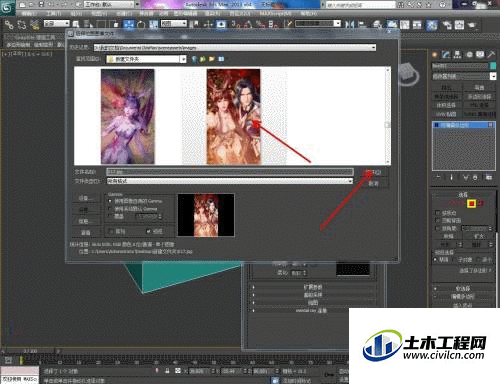Toggle the 序列 checkbox in dialog

(x=112, y=231)
